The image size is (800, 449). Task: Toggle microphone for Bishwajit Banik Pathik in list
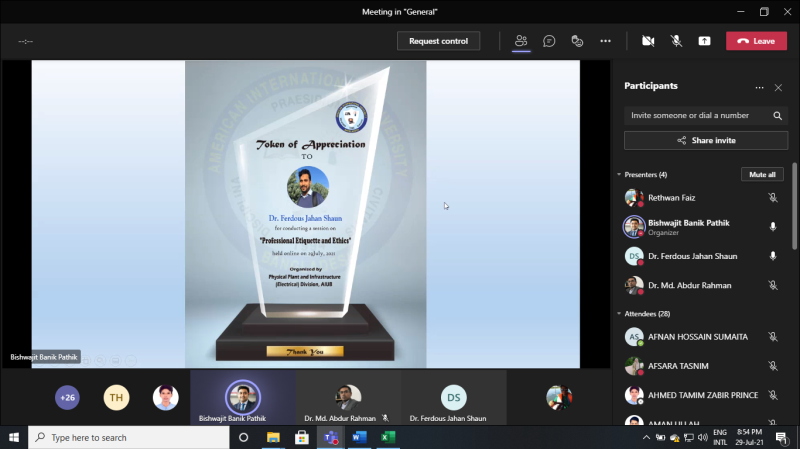pos(772,227)
